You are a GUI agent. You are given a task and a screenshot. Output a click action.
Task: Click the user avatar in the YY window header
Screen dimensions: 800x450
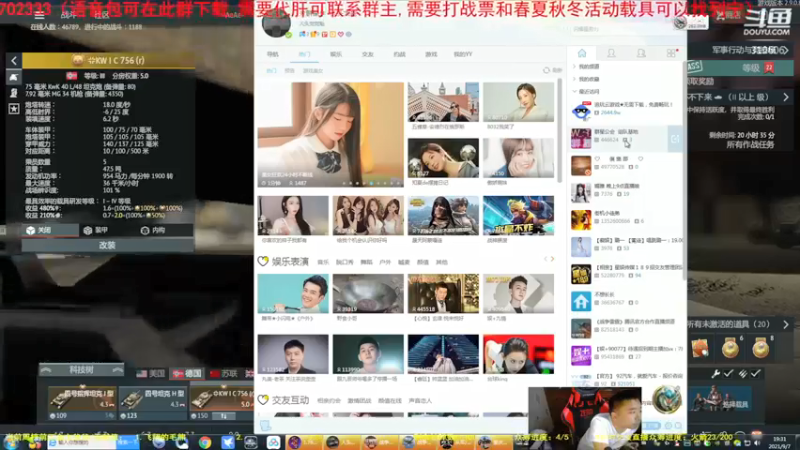[x=276, y=24]
